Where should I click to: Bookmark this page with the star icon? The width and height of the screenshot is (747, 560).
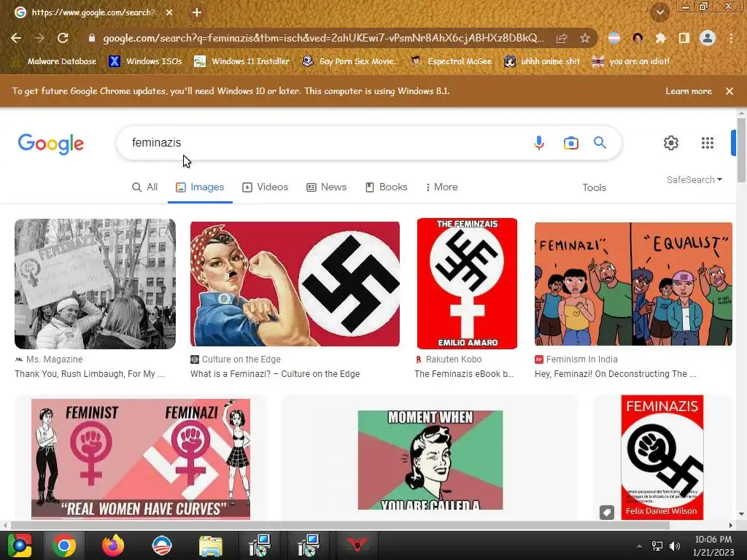(585, 38)
